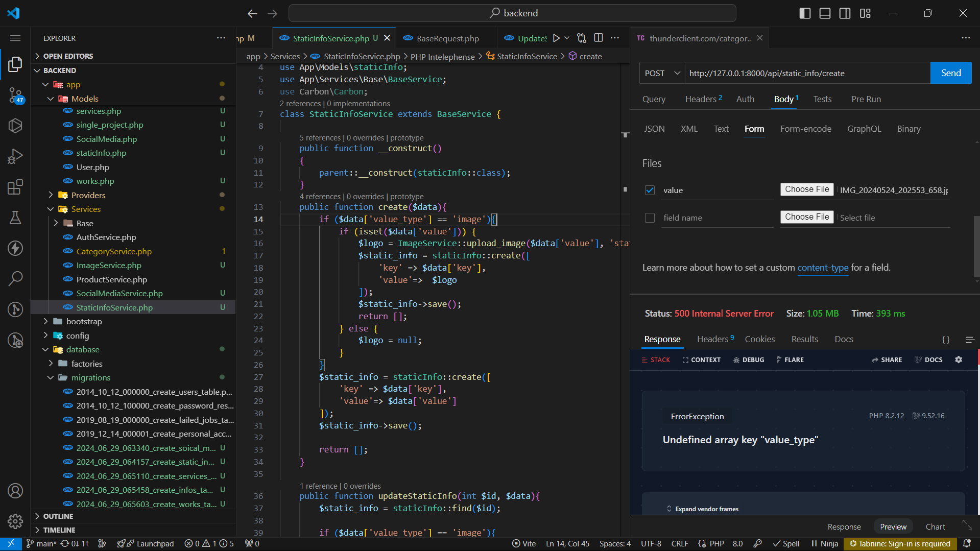Open the Thunder Client lightning icon
Image resolution: width=980 pixels, height=551 pixels.
coord(15,248)
